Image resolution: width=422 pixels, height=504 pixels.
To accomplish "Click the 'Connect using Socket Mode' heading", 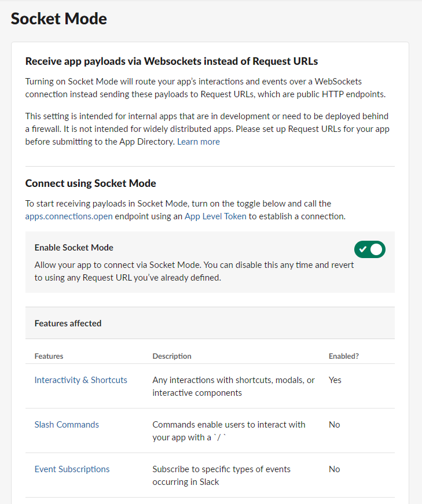I will 91,183.
